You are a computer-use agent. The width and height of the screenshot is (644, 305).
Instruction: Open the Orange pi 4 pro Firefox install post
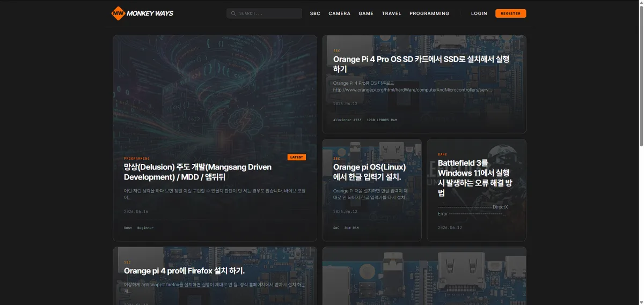(184, 271)
